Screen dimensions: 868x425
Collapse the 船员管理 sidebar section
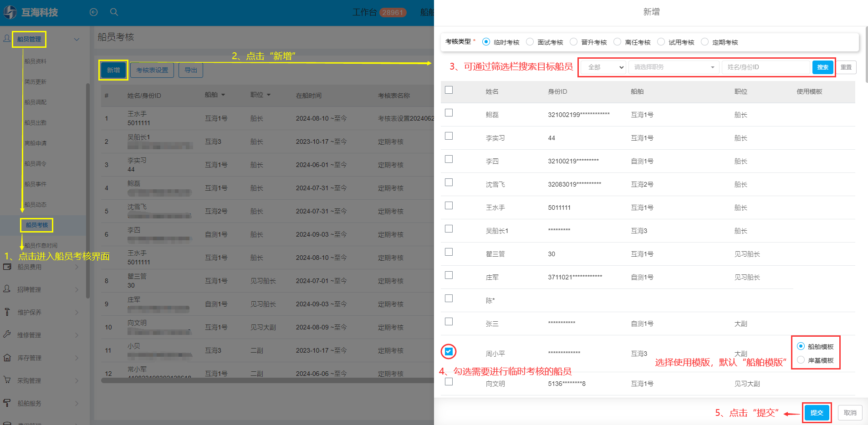pos(77,39)
